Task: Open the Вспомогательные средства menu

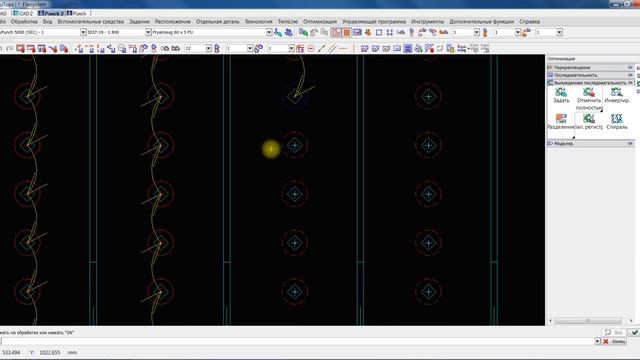Action: pyautogui.click(x=91, y=21)
